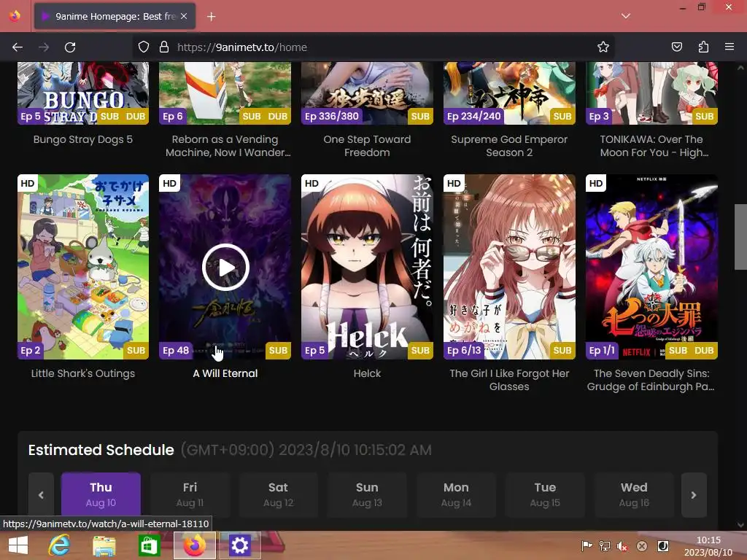Click the SUB badge on Little Shark's Outings
This screenshot has width=747, height=560.
pos(136,351)
